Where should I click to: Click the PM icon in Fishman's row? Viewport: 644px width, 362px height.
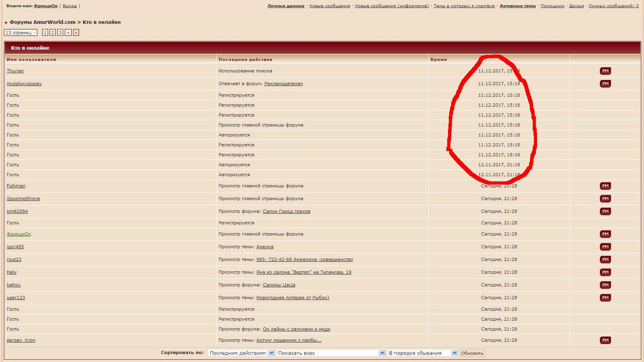(605, 186)
